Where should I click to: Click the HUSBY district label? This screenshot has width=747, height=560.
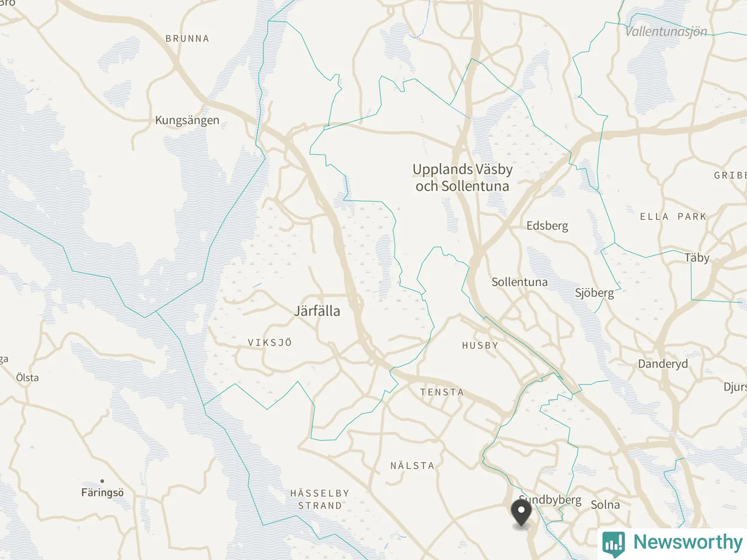(480, 345)
